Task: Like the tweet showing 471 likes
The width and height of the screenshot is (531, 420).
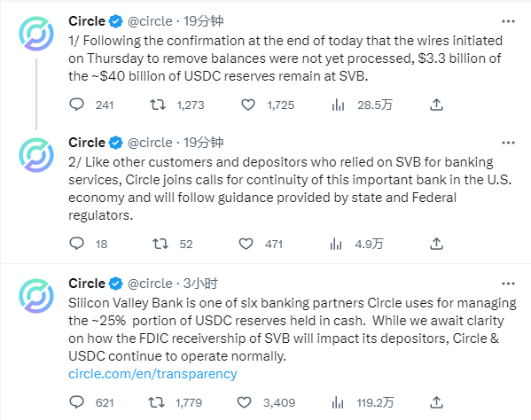Action: point(246,244)
